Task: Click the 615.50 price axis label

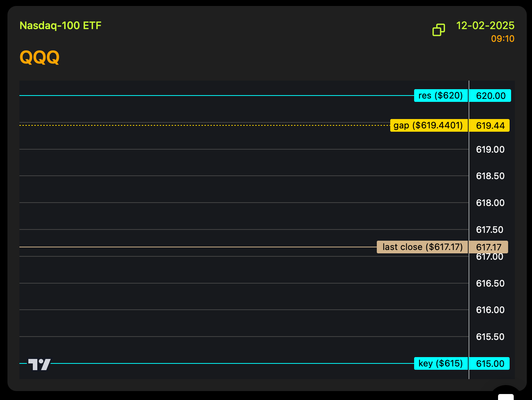Action: (490, 337)
